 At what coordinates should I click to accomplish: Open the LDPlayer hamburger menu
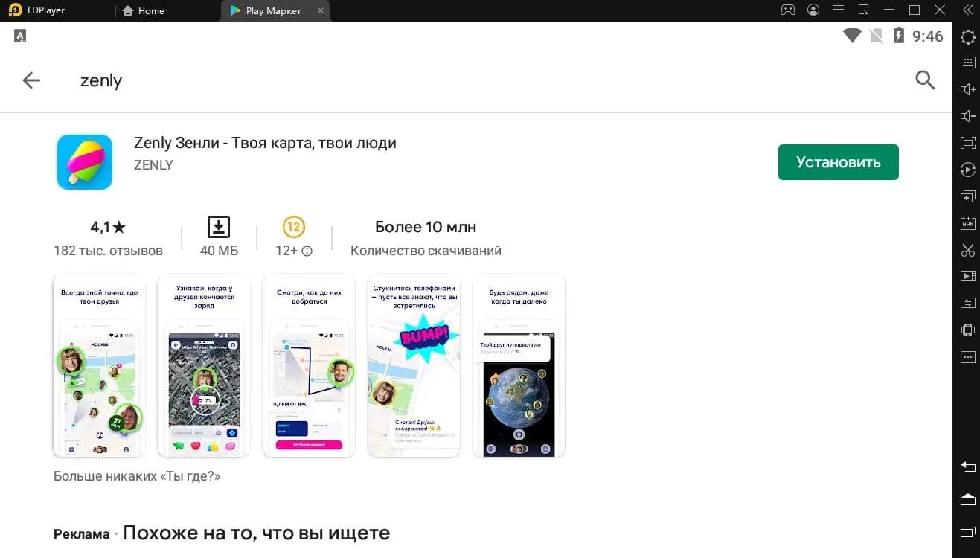coord(839,10)
